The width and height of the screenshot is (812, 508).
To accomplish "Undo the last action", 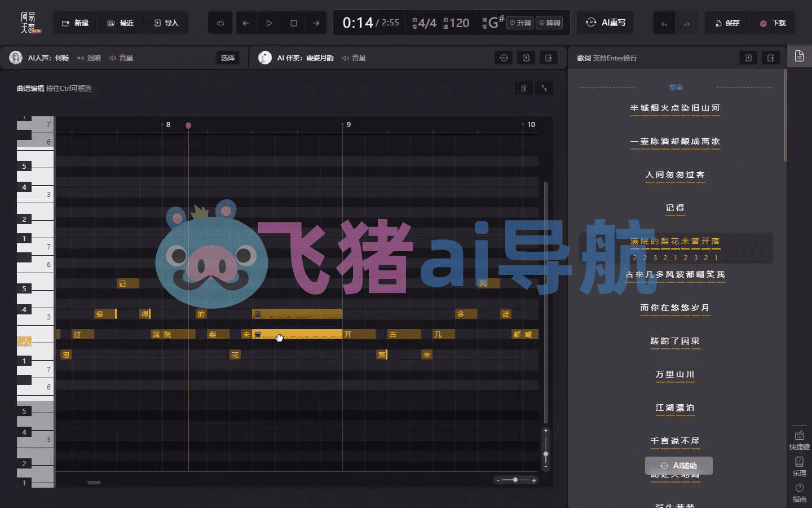I will click(x=664, y=24).
